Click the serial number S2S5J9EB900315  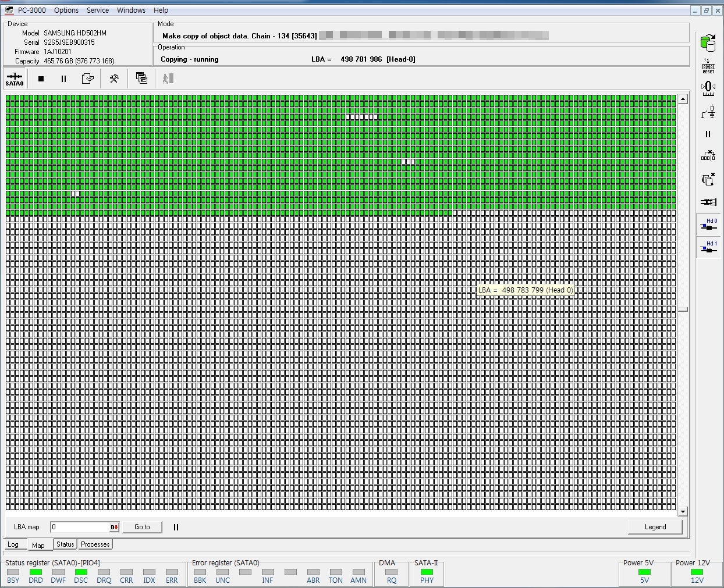[69, 42]
